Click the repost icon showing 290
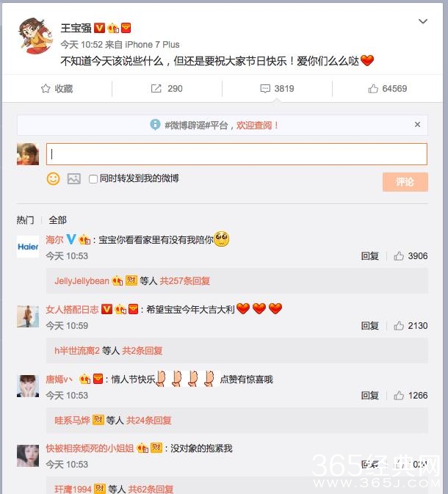Screen dimensions: 448x494 tap(156, 89)
